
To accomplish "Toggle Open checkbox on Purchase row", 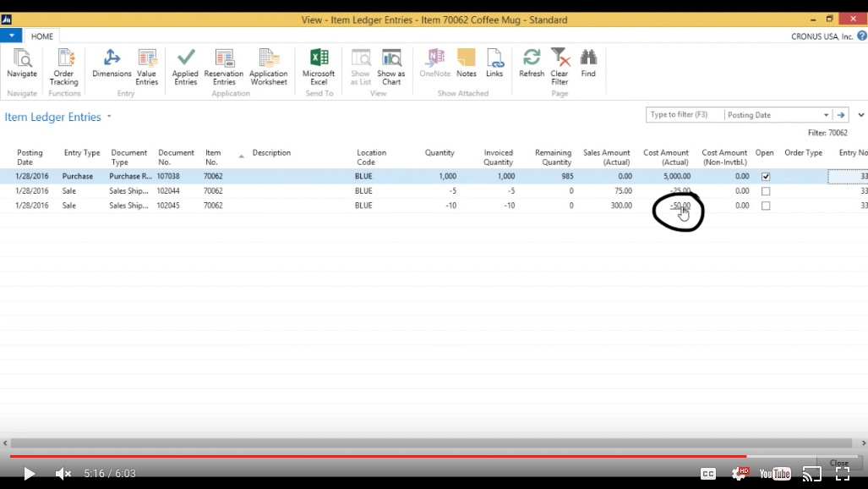I will pos(766,176).
